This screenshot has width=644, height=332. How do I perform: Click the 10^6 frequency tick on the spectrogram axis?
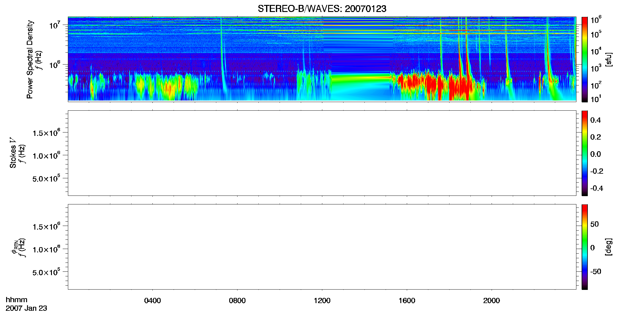(x=54, y=65)
